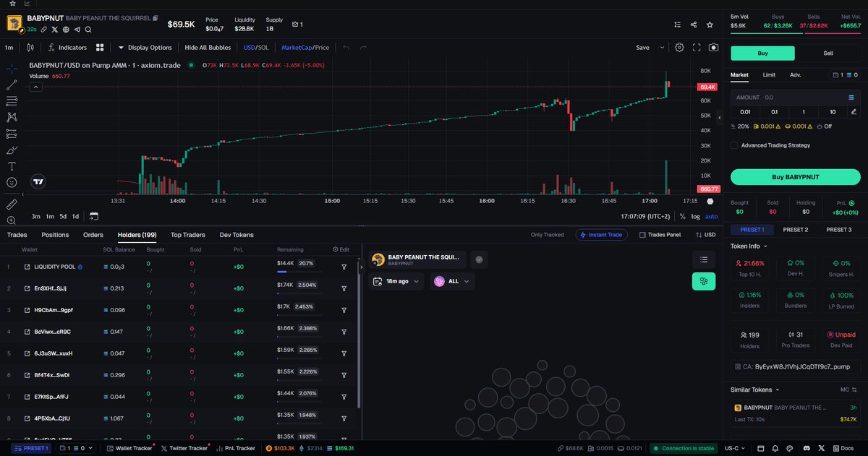Open candlestick chart type selector
868x456 pixels.
tap(30, 48)
